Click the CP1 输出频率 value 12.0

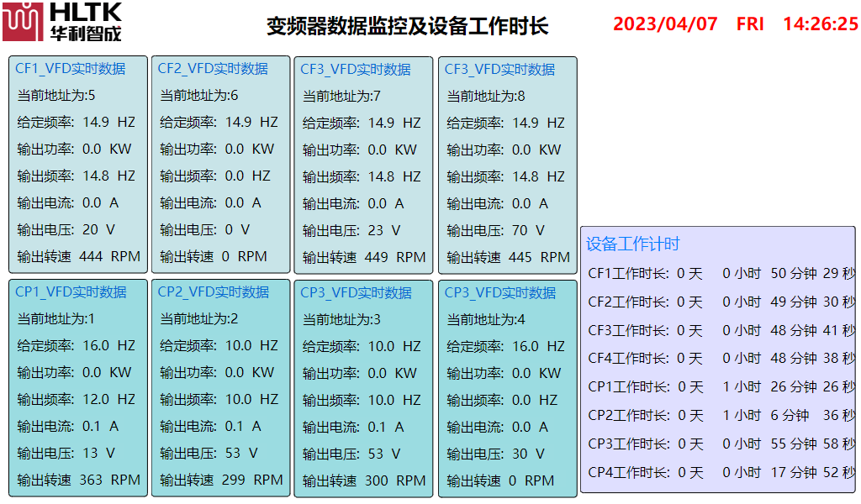tap(96, 400)
